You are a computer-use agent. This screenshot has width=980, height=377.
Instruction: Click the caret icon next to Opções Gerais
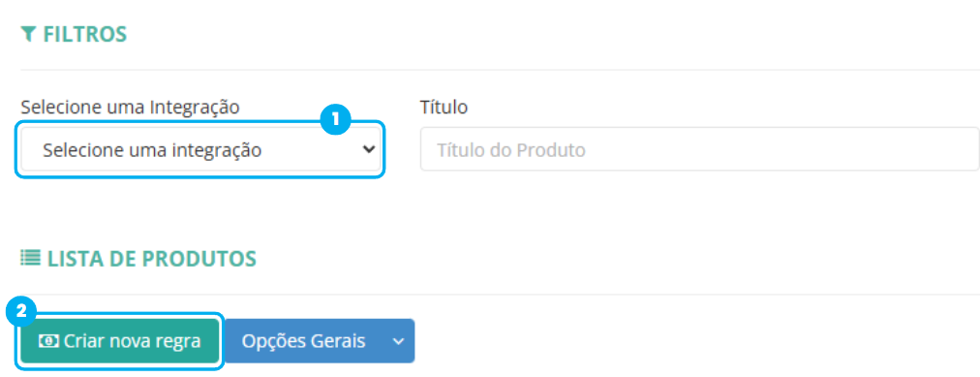point(398,341)
